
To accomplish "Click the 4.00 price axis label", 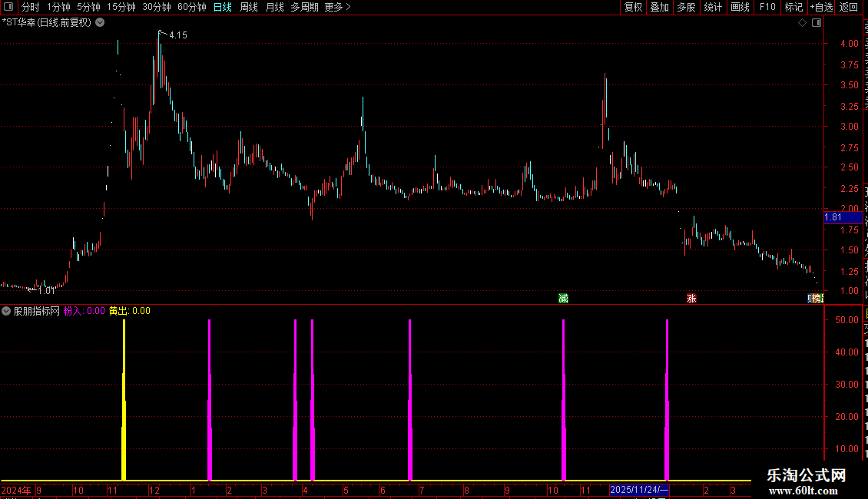I will (849, 44).
